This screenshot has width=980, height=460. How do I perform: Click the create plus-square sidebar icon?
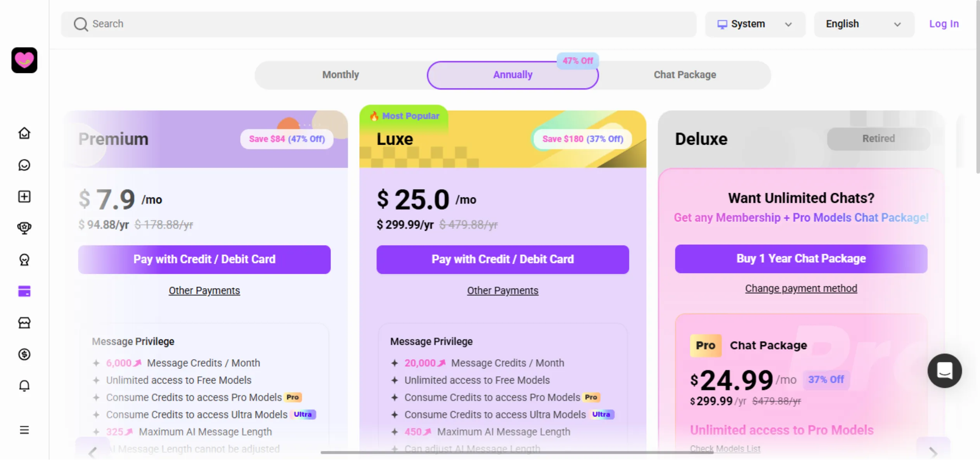[24, 197]
